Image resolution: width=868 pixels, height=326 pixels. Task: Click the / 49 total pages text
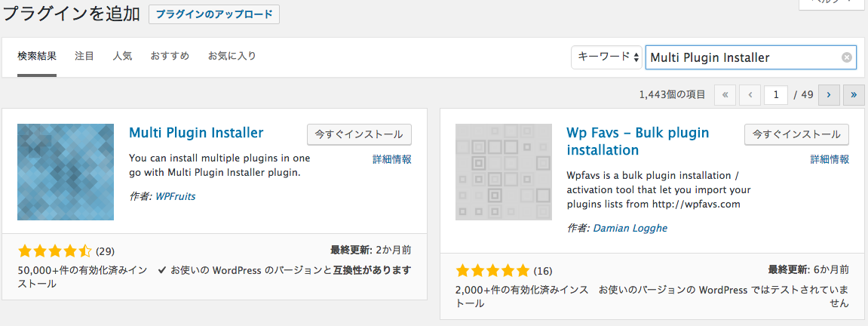pyautogui.click(x=802, y=94)
